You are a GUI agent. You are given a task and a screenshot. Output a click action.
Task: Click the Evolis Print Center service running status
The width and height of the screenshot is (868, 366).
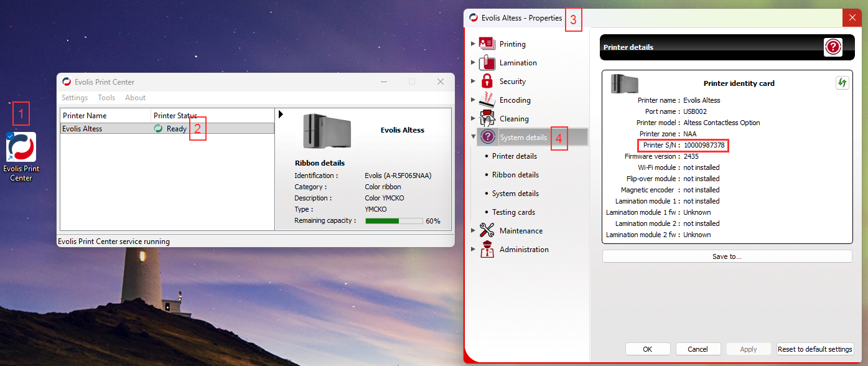coord(114,242)
